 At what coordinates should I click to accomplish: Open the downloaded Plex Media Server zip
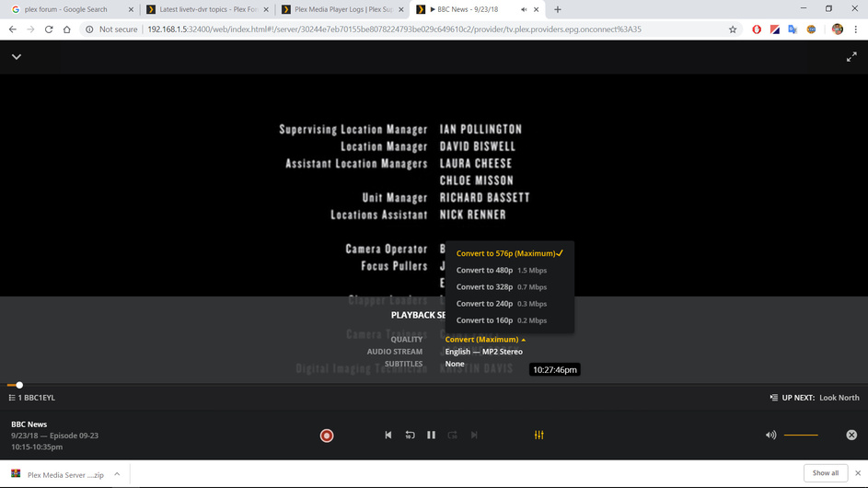click(58, 475)
